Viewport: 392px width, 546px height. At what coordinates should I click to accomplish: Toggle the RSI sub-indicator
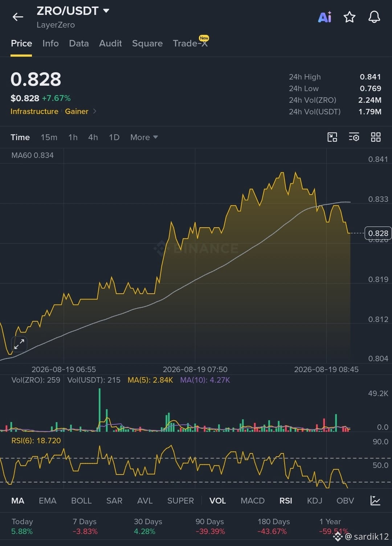pyautogui.click(x=286, y=501)
